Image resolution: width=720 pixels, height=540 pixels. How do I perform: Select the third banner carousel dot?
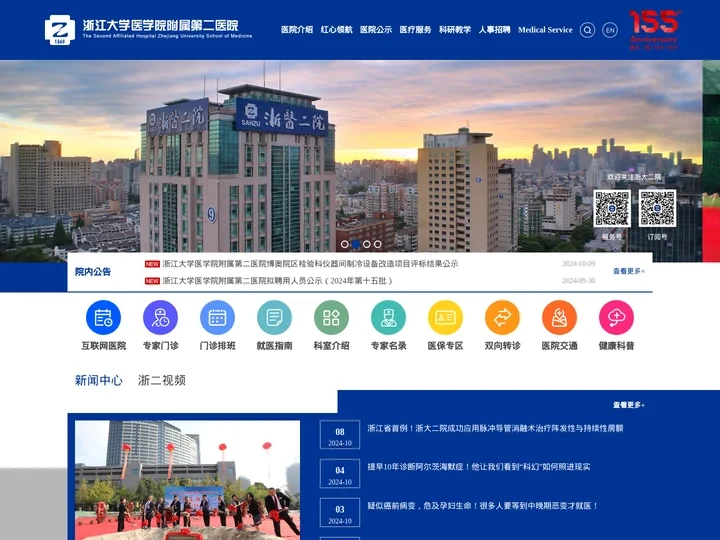point(366,244)
